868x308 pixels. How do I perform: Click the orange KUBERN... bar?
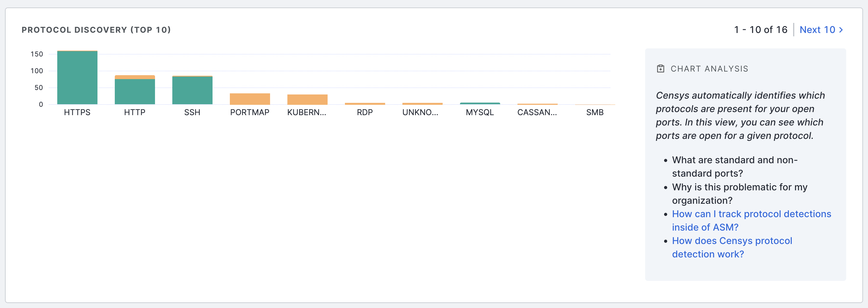307,99
